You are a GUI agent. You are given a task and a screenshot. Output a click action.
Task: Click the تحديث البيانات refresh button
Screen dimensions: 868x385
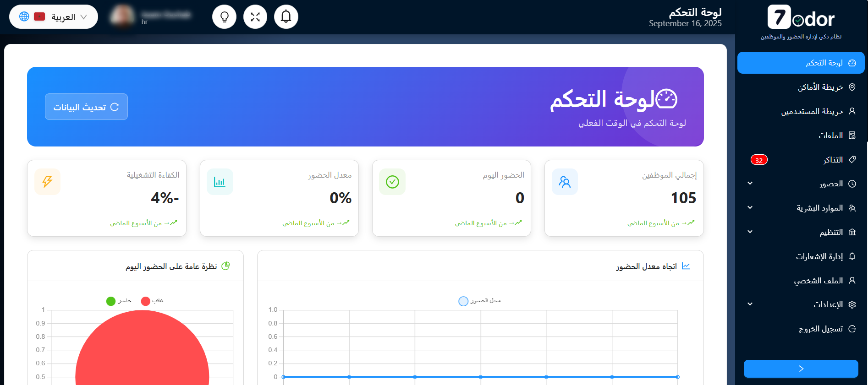click(x=86, y=107)
